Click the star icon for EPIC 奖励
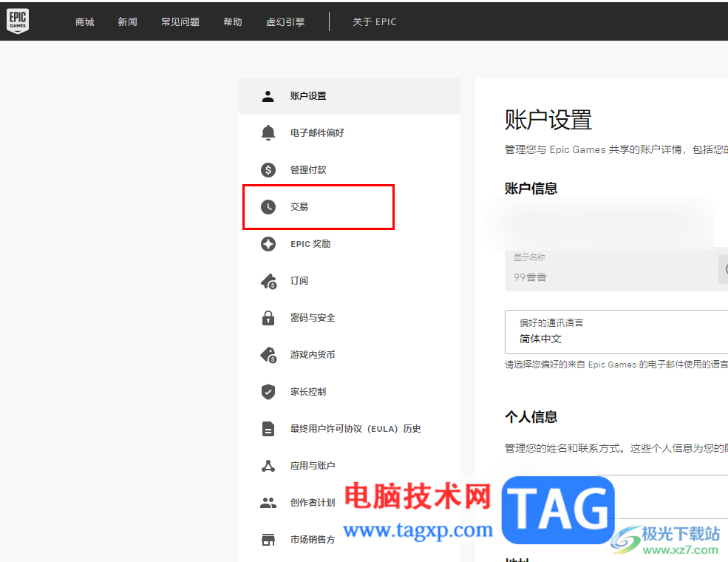 point(268,244)
